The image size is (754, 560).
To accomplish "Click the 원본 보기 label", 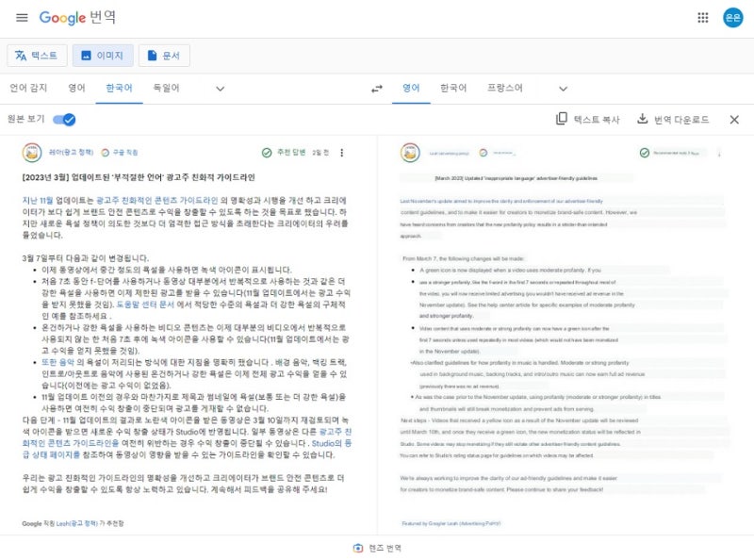I will (x=26, y=119).
